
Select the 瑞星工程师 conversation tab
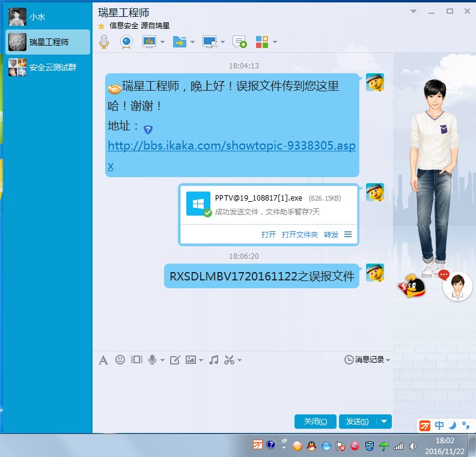[x=47, y=42]
